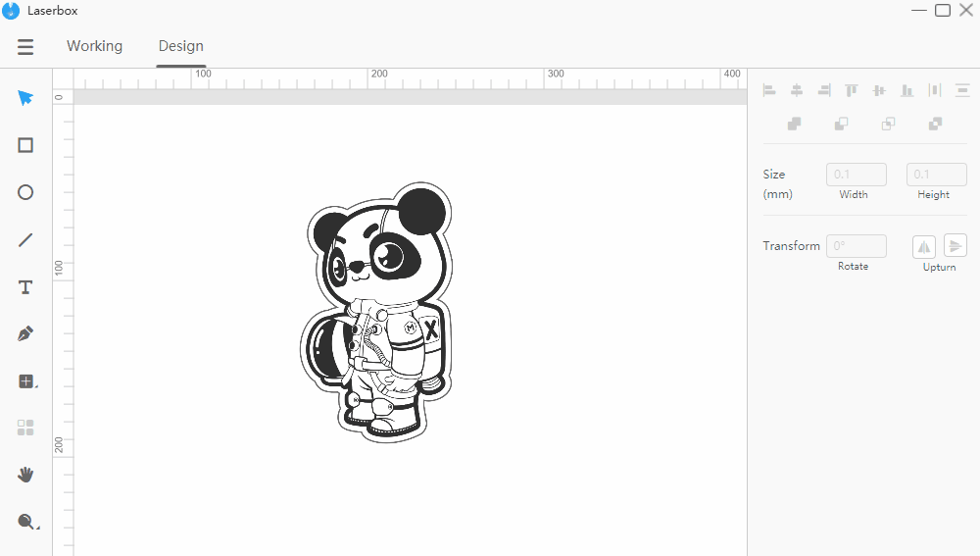Select the Rectangle drawing tool
The height and width of the screenshot is (556, 980).
click(x=25, y=145)
